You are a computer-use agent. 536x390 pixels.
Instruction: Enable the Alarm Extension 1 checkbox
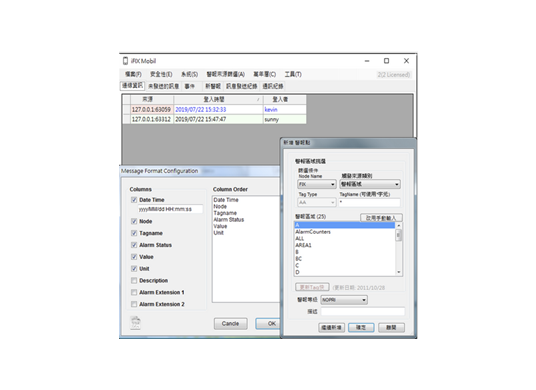click(134, 293)
